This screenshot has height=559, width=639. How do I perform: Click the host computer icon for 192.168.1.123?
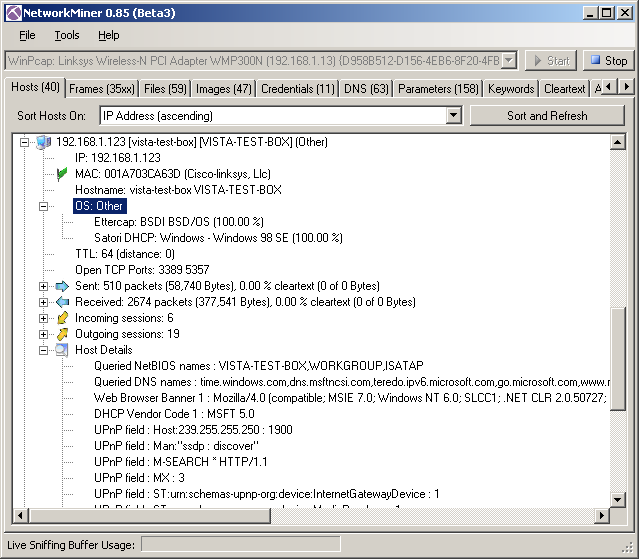click(44, 142)
